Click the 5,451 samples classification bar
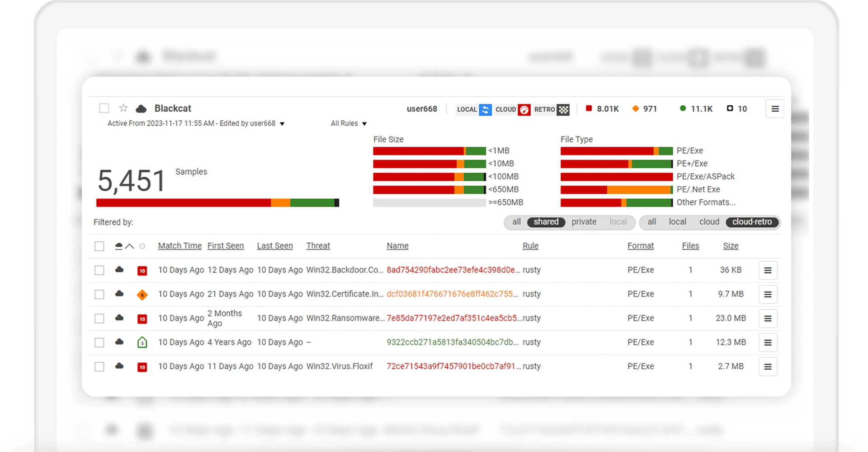The width and height of the screenshot is (868, 452). pyautogui.click(x=217, y=203)
